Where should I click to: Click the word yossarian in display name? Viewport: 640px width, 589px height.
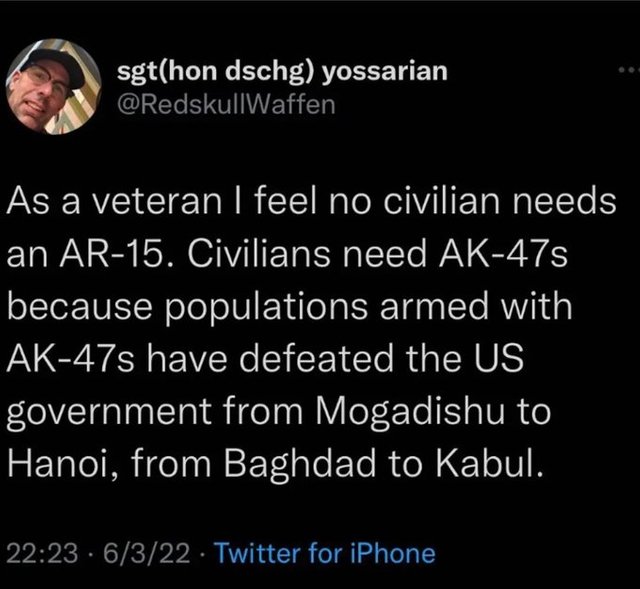[384, 73]
